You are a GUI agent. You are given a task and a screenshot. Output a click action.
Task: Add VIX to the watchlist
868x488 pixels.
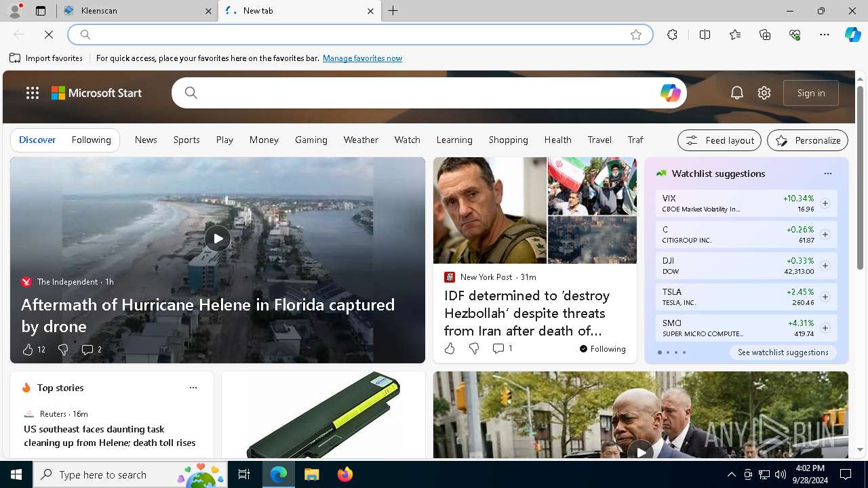825,203
